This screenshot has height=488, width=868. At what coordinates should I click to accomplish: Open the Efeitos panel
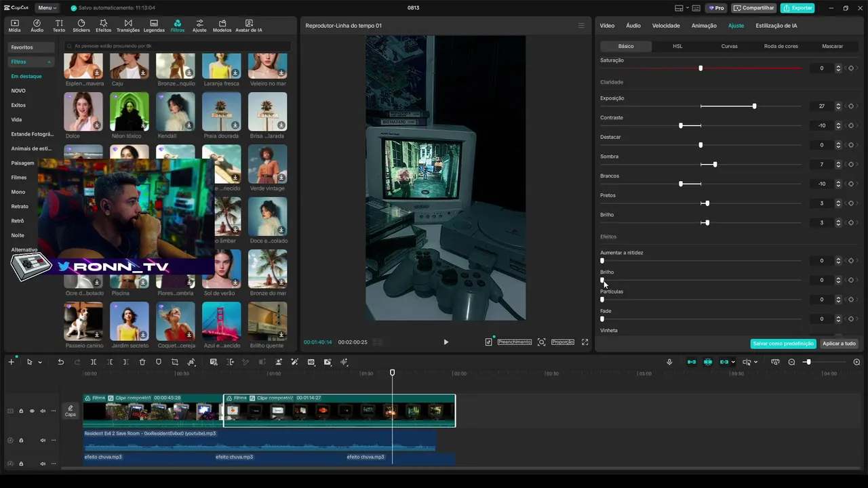point(103,26)
